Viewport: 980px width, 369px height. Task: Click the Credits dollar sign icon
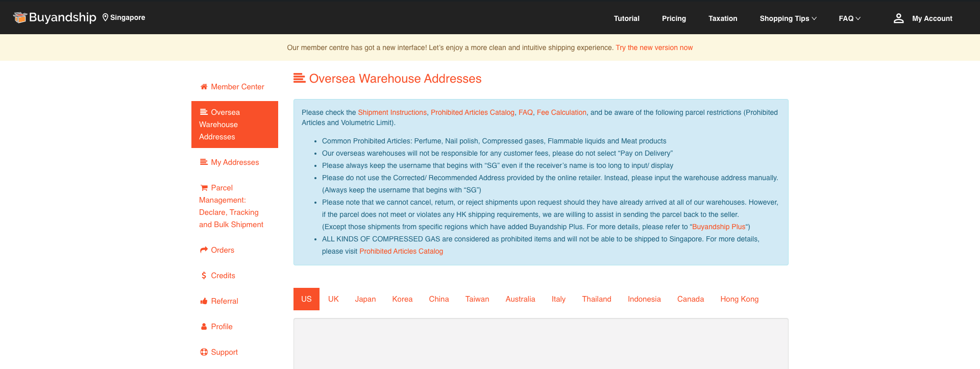pos(204,276)
